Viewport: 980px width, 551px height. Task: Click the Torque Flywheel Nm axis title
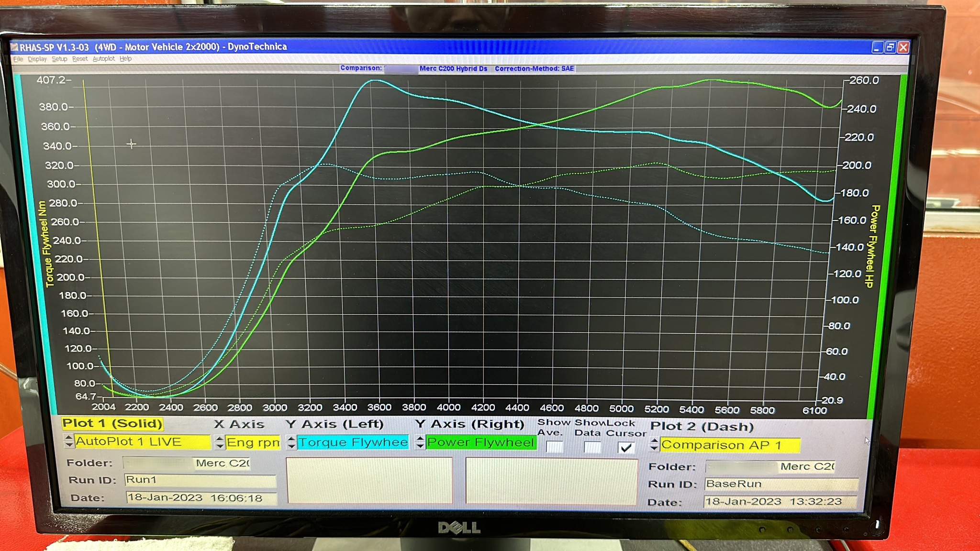(46, 244)
